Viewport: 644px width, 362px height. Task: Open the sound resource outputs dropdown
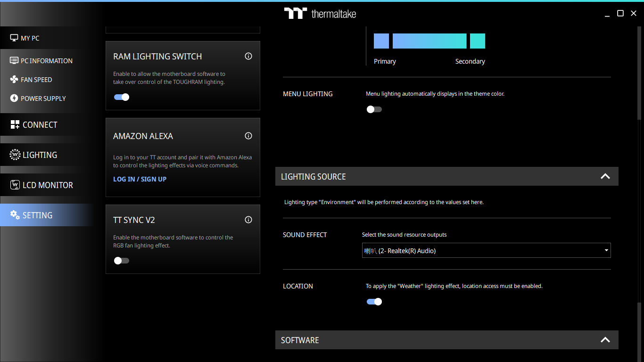click(x=486, y=251)
